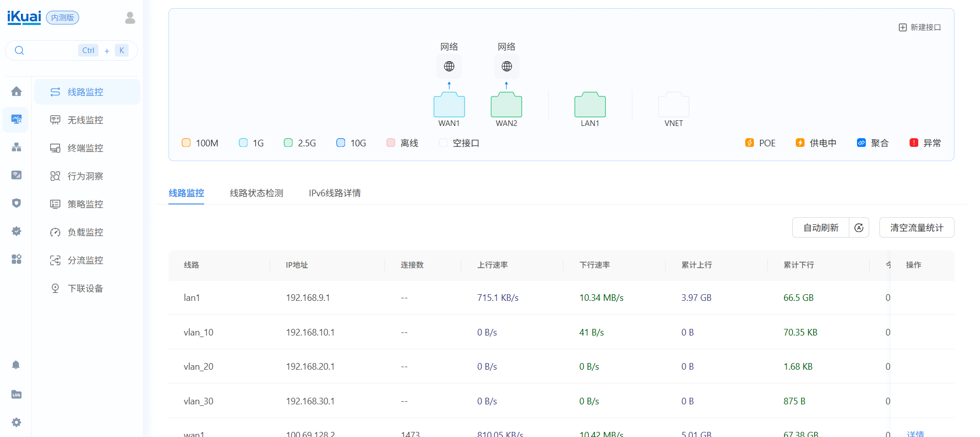Image resolution: width=980 pixels, height=437 pixels.
Task: Select the LAN1 port icon
Action: (590, 105)
